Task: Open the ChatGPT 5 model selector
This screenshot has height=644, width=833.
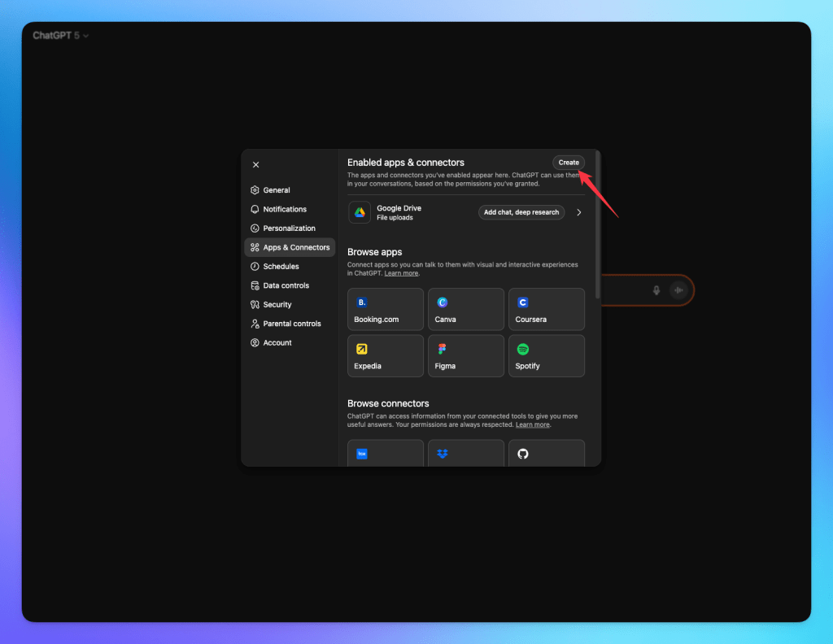Action: coord(59,35)
